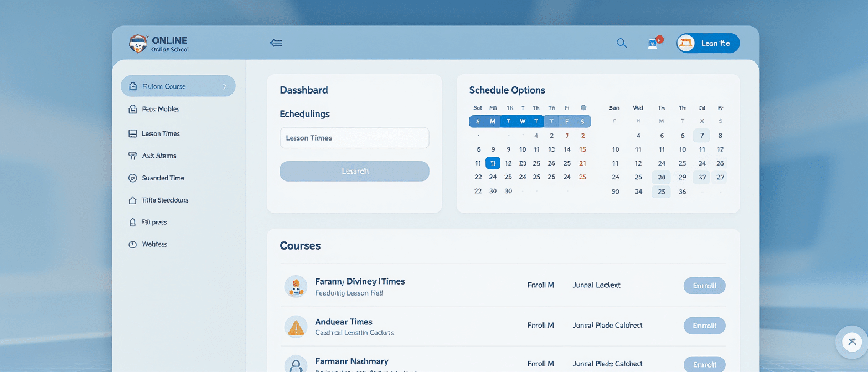Click the Tiite Steedouts home icon
The height and width of the screenshot is (372, 868).
(x=132, y=200)
